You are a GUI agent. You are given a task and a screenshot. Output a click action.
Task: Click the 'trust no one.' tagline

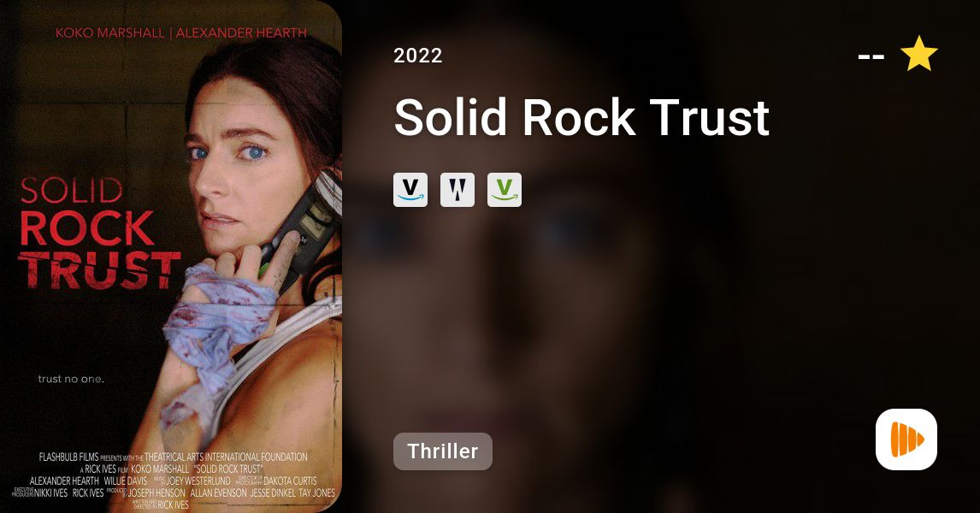(x=71, y=379)
